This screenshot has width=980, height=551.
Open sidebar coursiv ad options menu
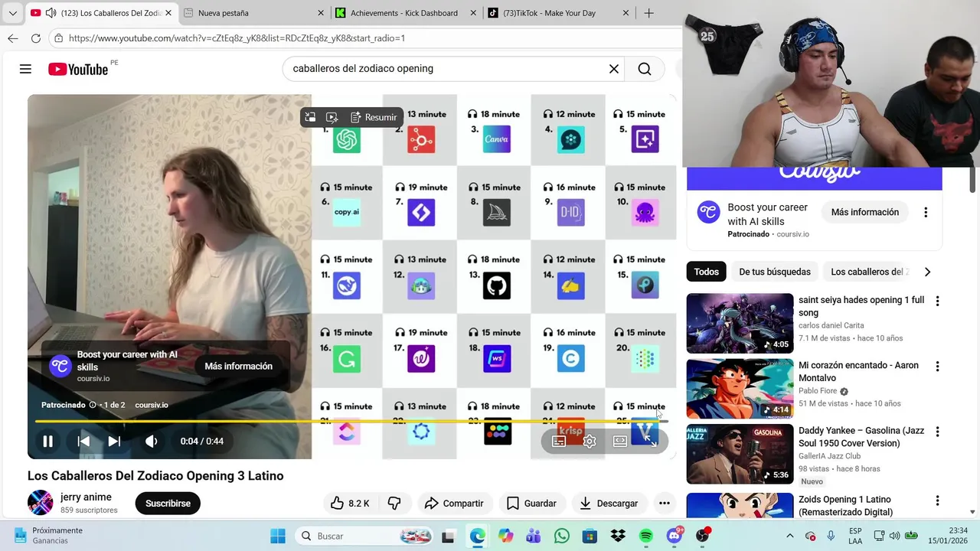point(926,212)
